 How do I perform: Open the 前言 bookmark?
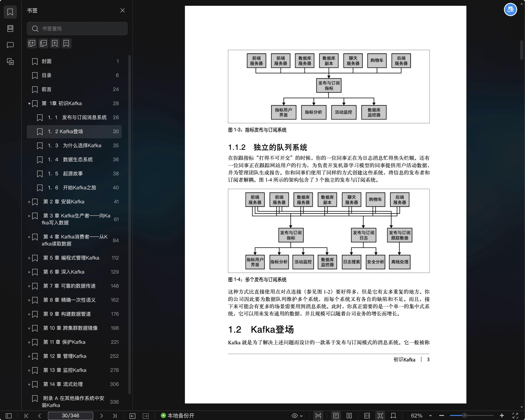[x=74, y=89]
